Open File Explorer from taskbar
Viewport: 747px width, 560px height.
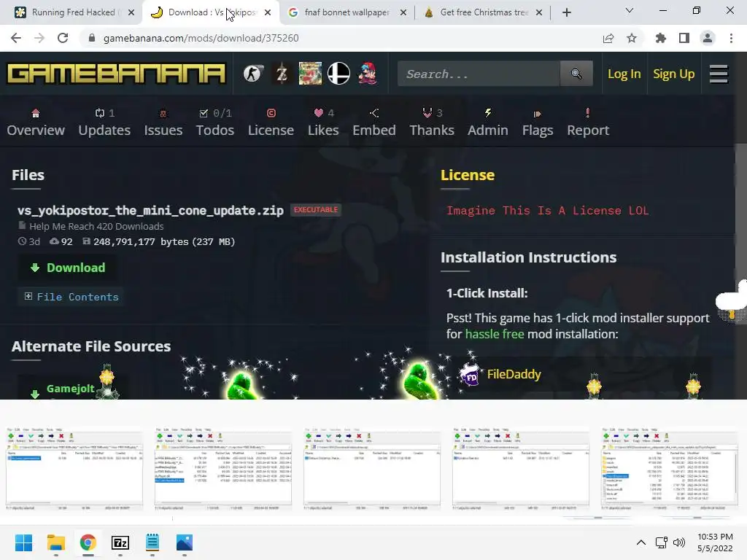[55, 542]
